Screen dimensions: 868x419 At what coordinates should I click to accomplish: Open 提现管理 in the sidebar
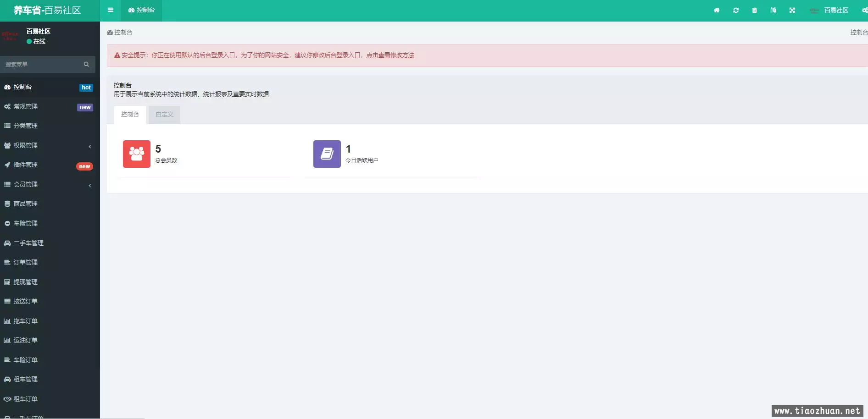tap(50, 282)
